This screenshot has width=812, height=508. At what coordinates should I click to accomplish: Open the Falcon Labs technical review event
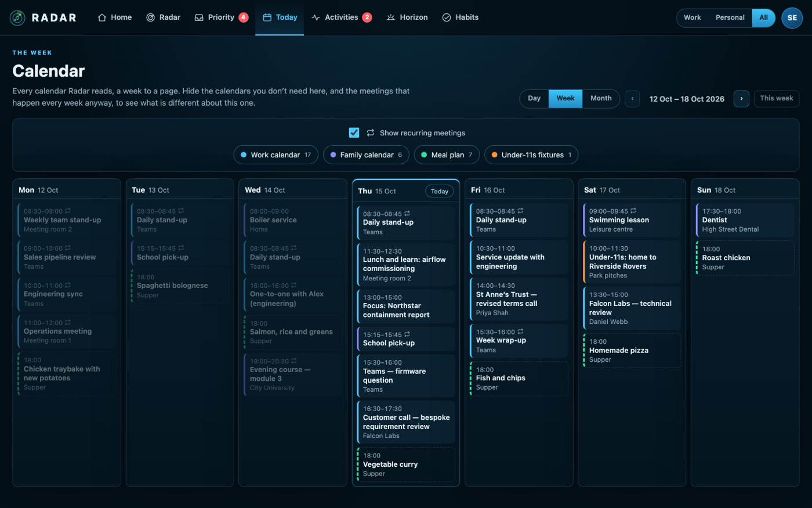click(x=632, y=308)
